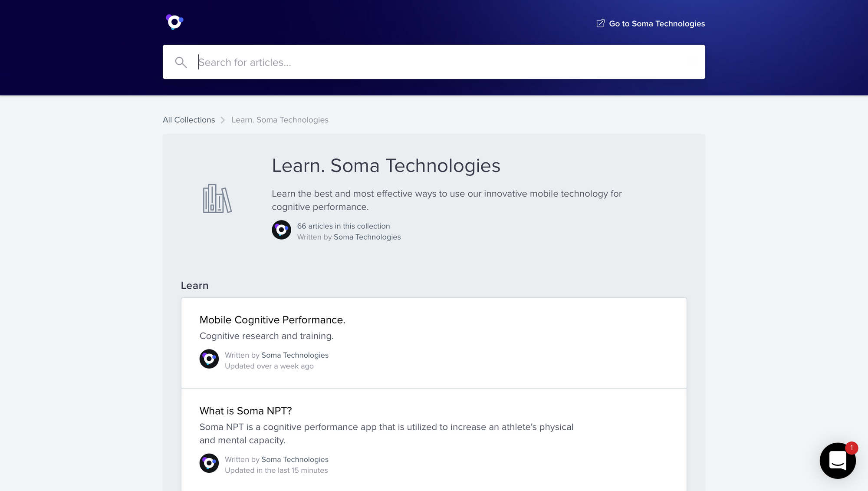Click the books collection icon

point(217,198)
